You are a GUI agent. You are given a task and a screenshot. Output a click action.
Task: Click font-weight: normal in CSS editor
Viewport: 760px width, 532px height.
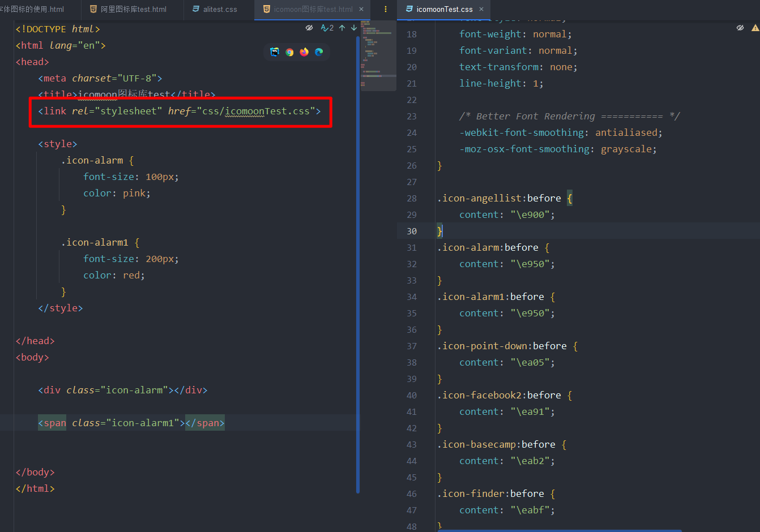[x=516, y=34]
